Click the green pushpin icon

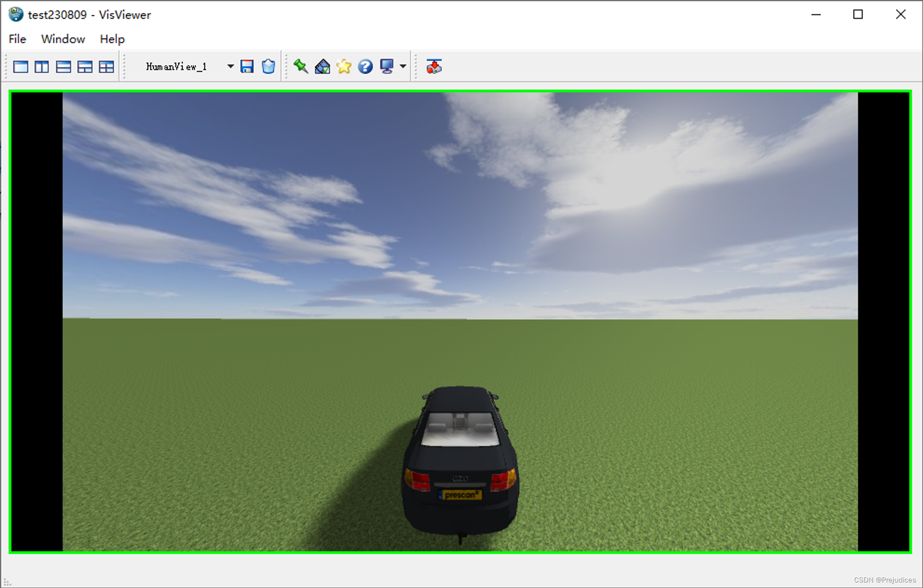[x=301, y=66]
